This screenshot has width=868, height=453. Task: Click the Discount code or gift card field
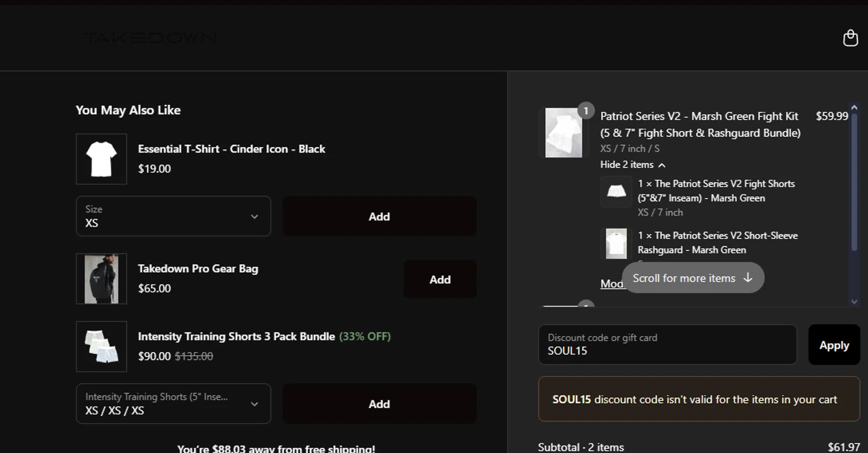tap(668, 345)
